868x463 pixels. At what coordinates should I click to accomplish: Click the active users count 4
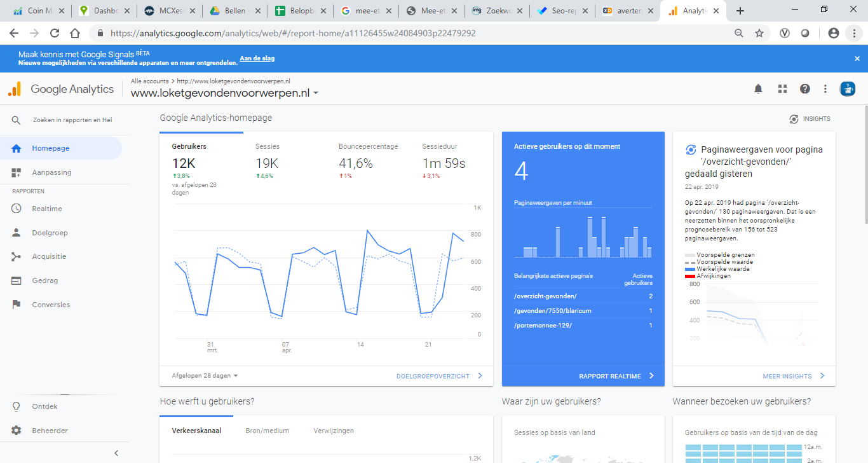(521, 171)
